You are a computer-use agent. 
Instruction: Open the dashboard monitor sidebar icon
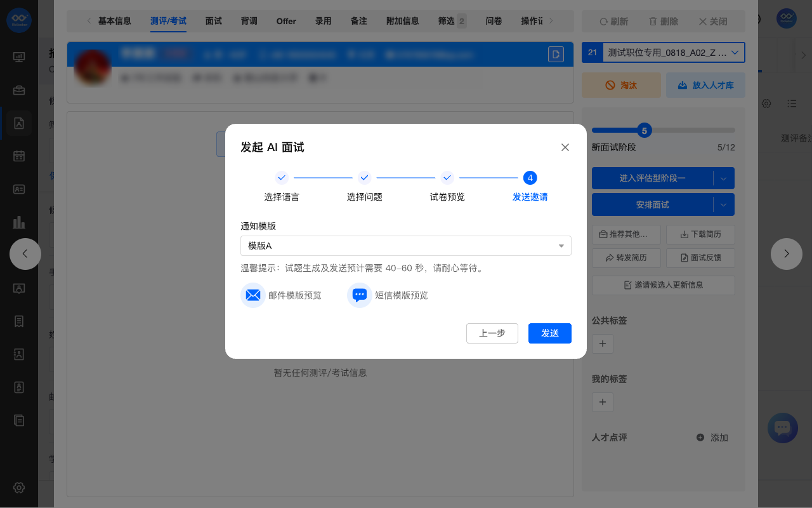[19, 57]
